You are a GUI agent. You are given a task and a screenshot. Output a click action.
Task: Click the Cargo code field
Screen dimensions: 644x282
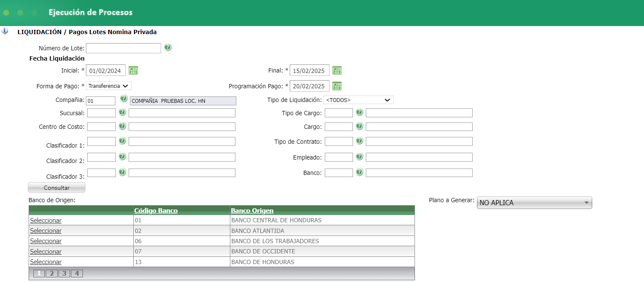tap(339, 127)
